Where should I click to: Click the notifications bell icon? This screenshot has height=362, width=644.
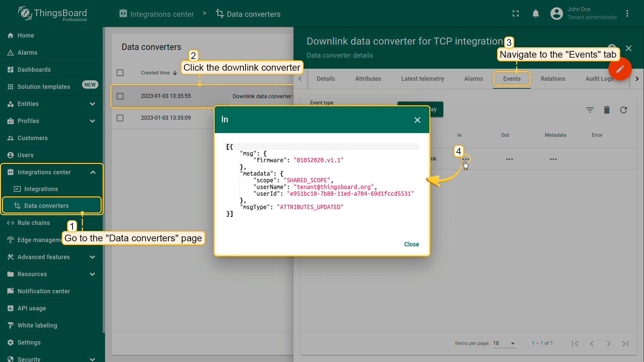[x=536, y=14]
